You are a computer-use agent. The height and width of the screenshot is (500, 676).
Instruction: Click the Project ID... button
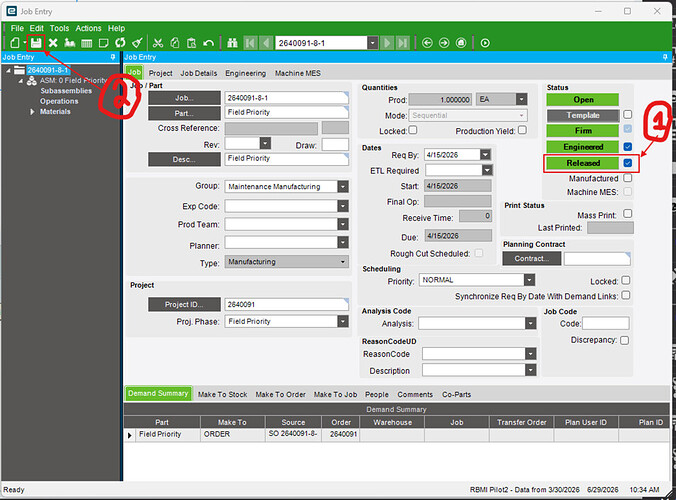tap(185, 304)
